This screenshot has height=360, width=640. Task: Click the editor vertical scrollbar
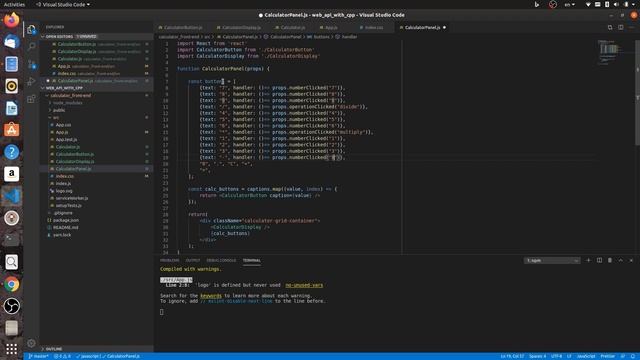click(x=638, y=92)
